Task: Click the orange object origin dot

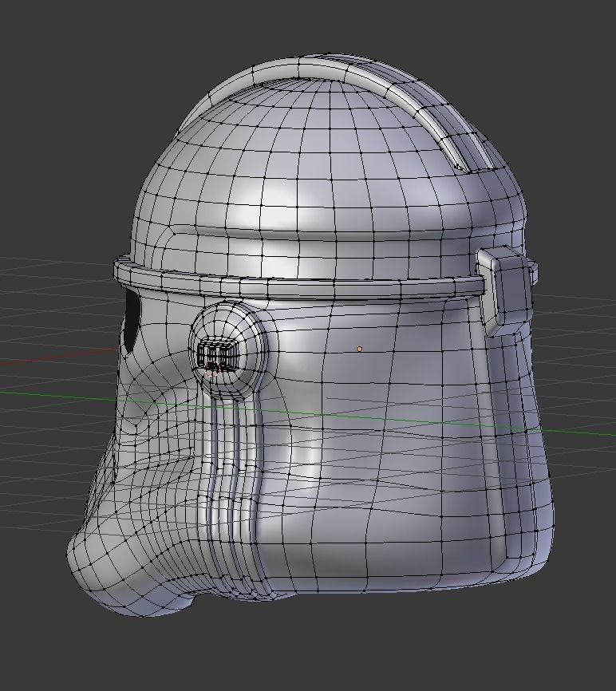Action: [360, 349]
